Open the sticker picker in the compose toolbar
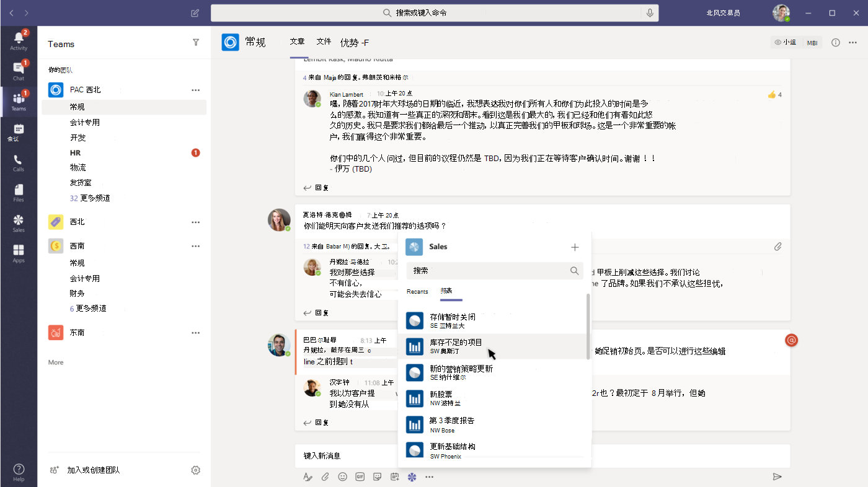This screenshot has width=868, height=487. [x=377, y=476]
